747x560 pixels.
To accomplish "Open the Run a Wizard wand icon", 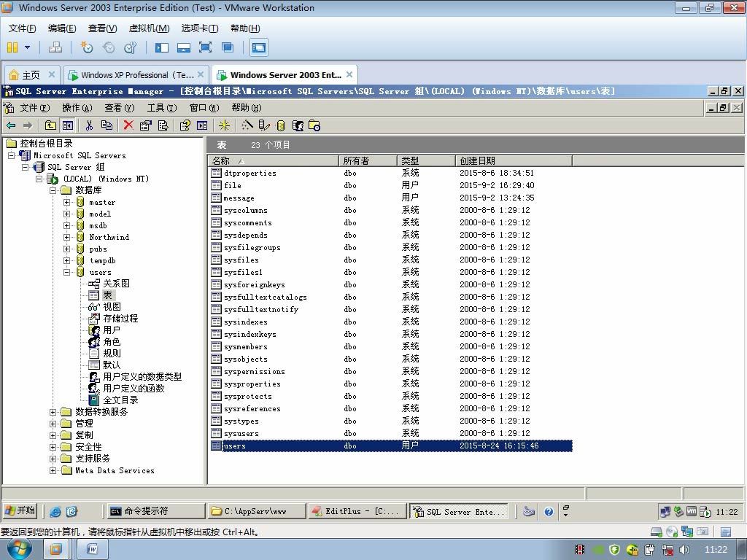I will point(247,125).
